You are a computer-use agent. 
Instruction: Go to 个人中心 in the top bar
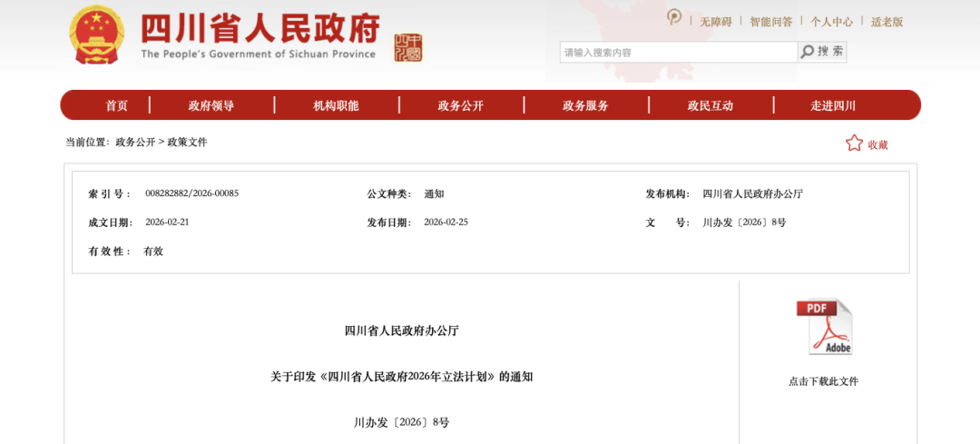[831, 22]
